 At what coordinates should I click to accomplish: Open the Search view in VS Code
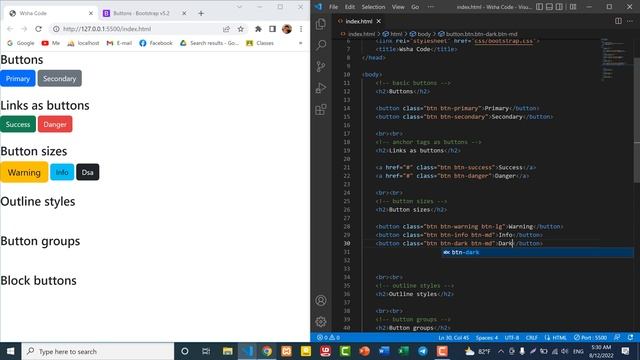coord(321,45)
